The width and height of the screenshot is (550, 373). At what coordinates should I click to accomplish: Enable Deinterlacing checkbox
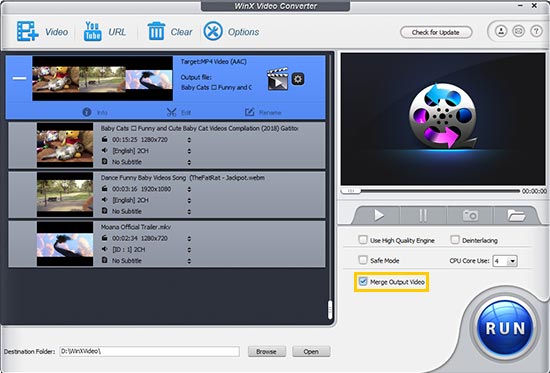pos(455,240)
